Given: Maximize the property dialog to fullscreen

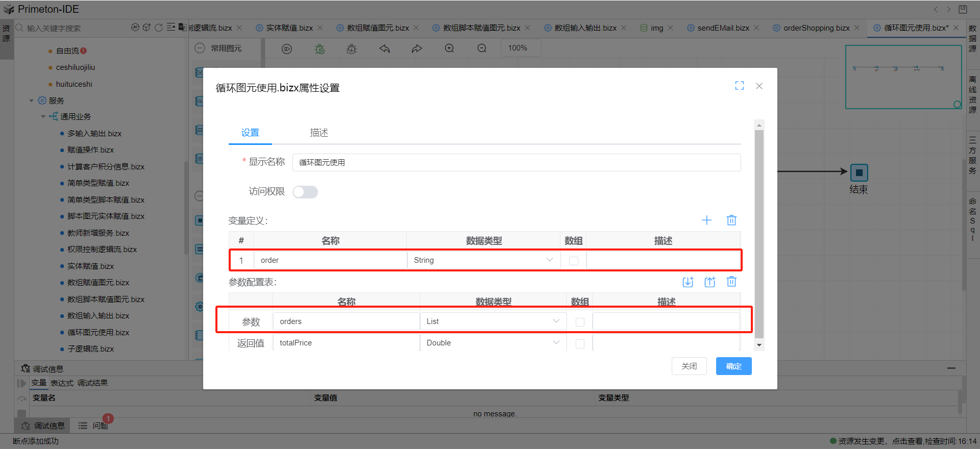Looking at the screenshot, I should [x=739, y=86].
